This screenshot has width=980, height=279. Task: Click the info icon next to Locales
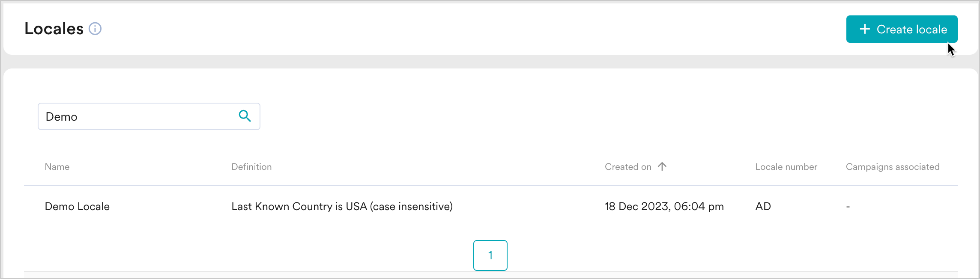(x=95, y=29)
